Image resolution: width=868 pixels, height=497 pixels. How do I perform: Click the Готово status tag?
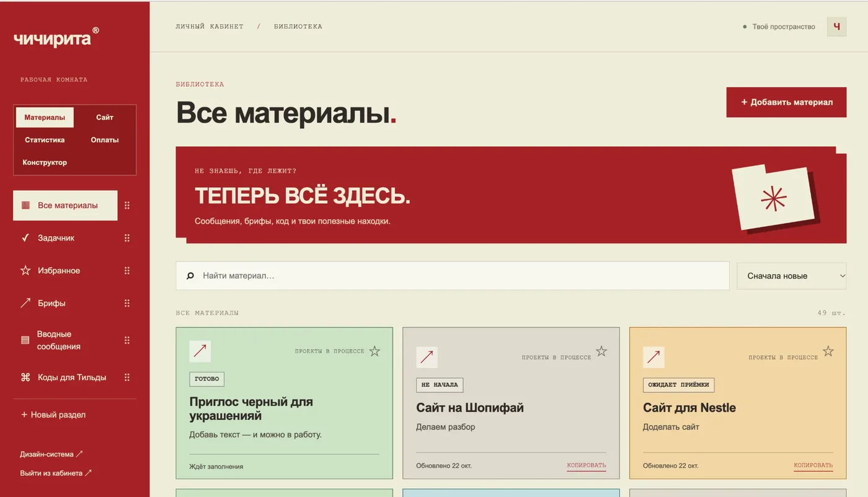point(207,379)
